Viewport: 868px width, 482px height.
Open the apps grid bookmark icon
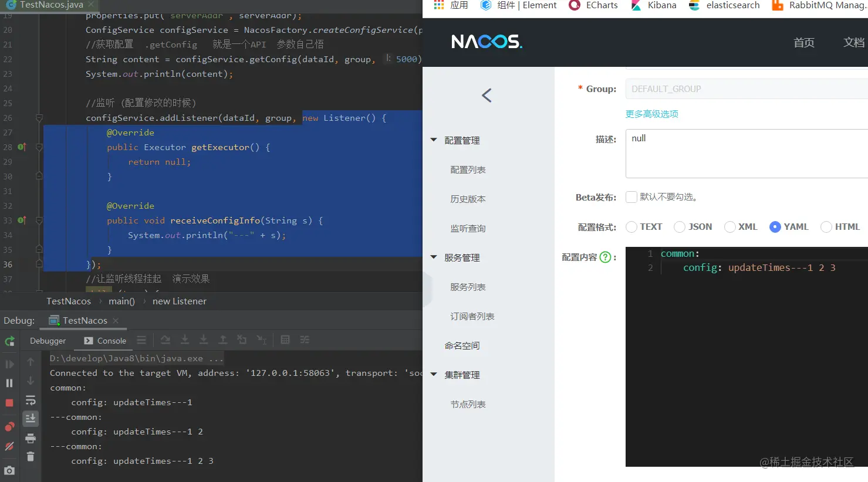coord(439,5)
